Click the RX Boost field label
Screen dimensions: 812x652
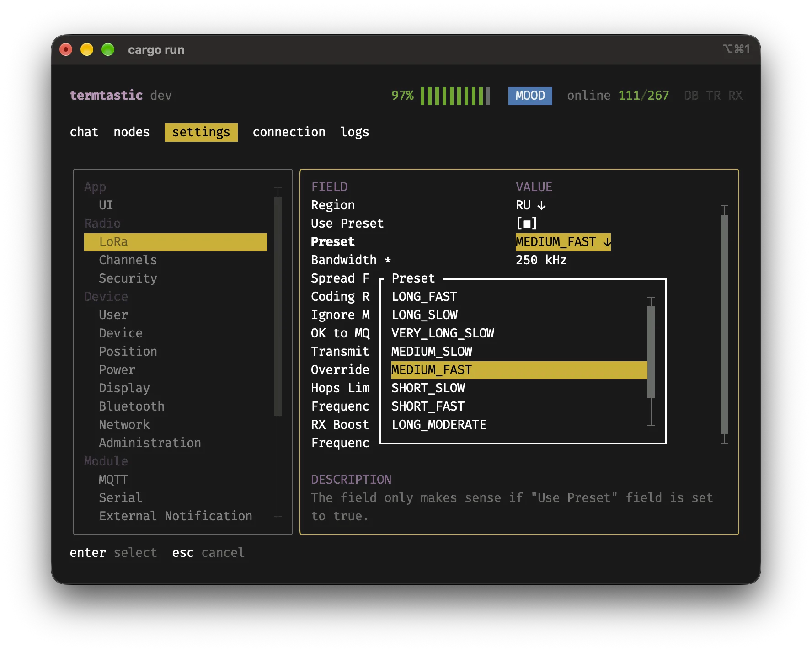tap(340, 425)
